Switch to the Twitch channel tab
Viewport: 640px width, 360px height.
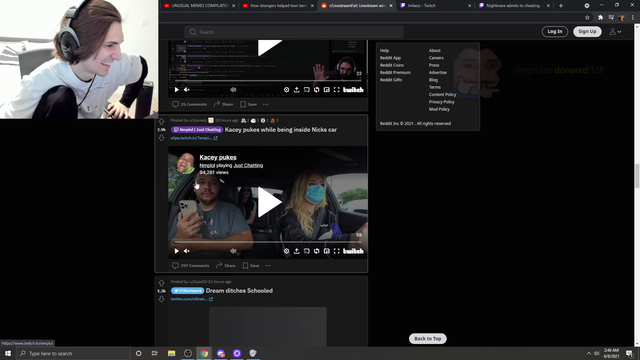(x=435, y=6)
